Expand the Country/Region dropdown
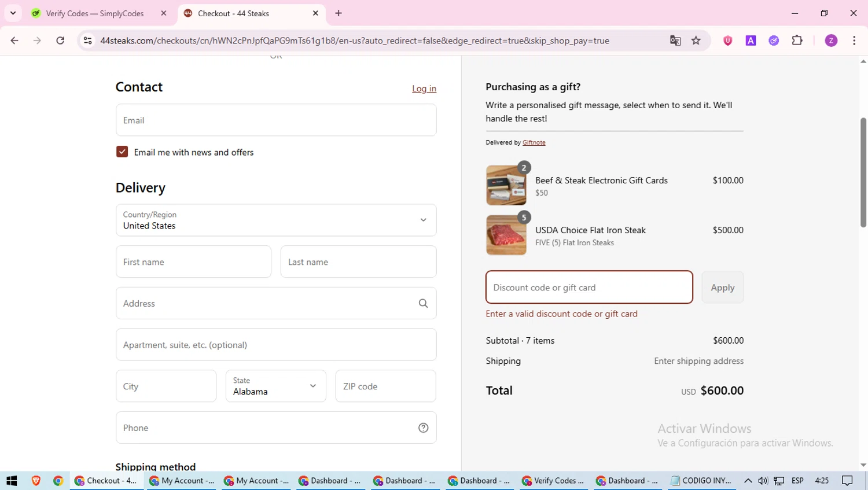This screenshot has height=490, width=868. pos(276,220)
